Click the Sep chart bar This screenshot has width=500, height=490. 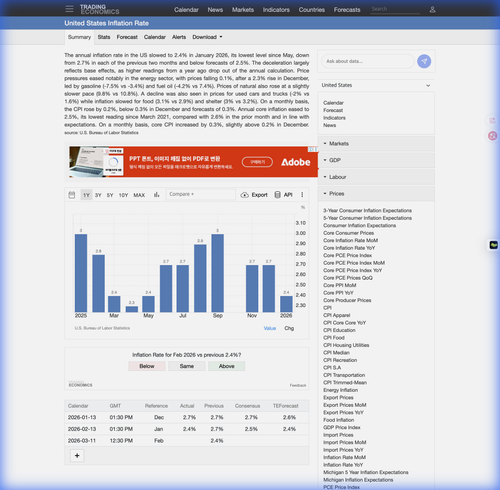coord(217,273)
